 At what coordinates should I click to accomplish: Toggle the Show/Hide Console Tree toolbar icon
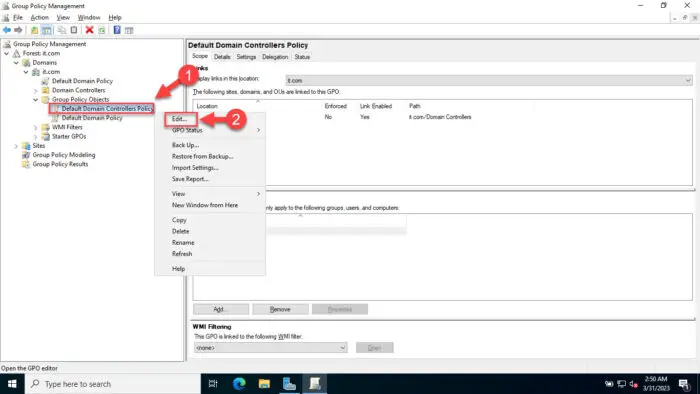point(46,30)
